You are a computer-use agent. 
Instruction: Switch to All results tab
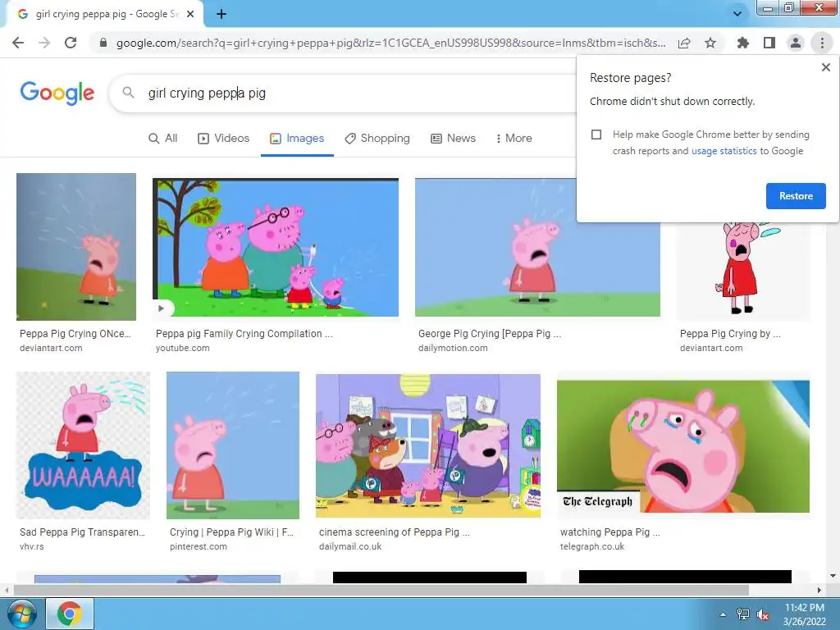(x=163, y=138)
